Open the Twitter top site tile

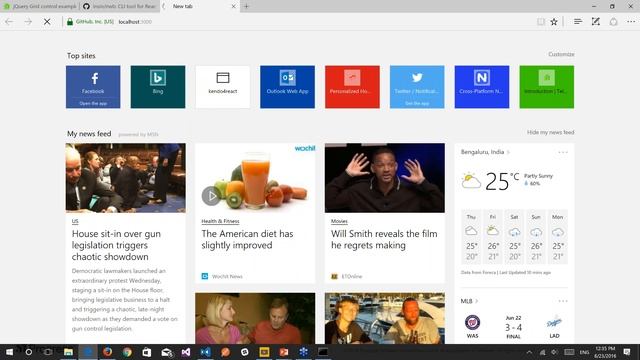417,87
